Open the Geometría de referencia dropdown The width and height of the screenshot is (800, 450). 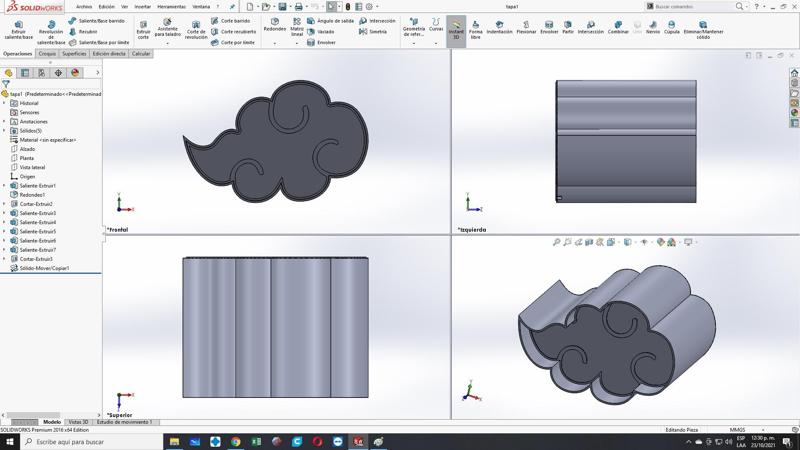coord(414,42)
